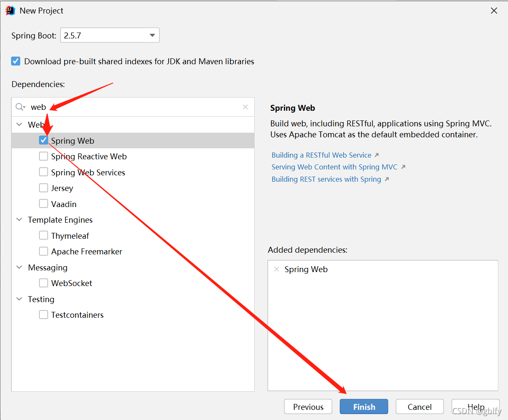The image size is (508, 420).
Task: Enable Apache Freemarker checkbox
Action: 44,251
